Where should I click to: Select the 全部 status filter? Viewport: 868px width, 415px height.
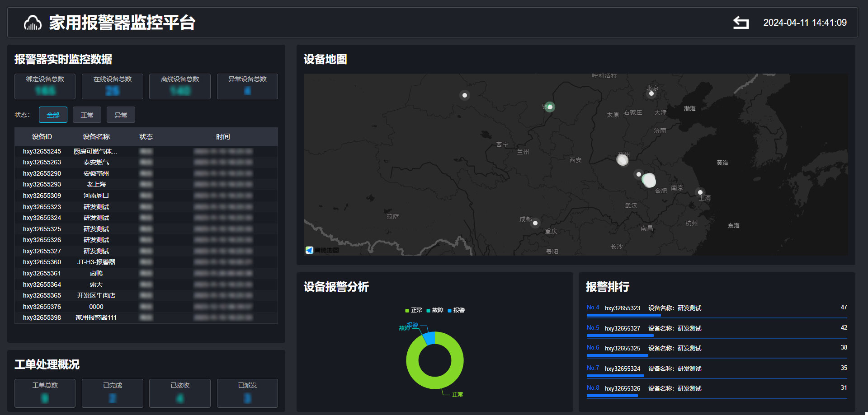tap(53, 115)
